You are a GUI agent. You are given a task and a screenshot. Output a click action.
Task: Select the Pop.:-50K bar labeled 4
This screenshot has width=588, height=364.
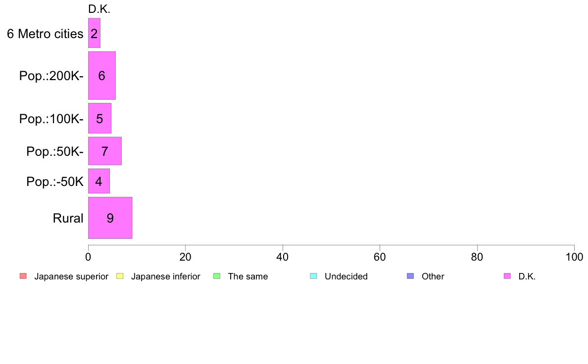point(99,181)
